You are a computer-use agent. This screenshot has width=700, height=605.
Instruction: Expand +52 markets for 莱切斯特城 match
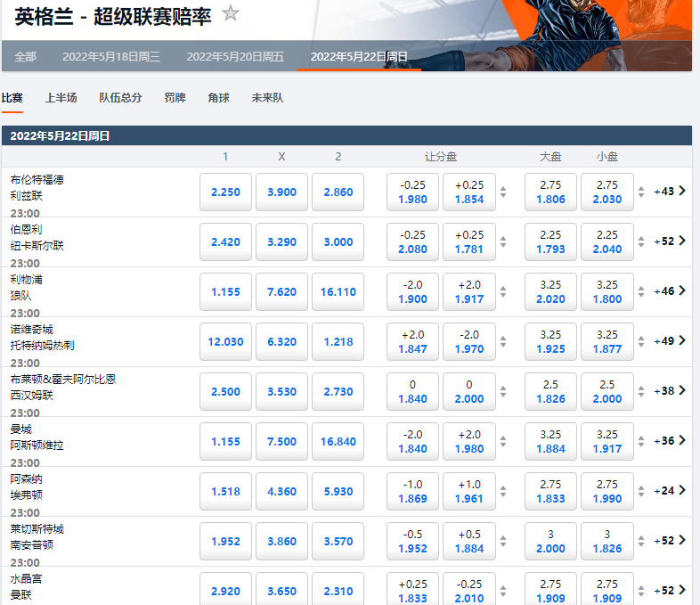coord(670,541)
